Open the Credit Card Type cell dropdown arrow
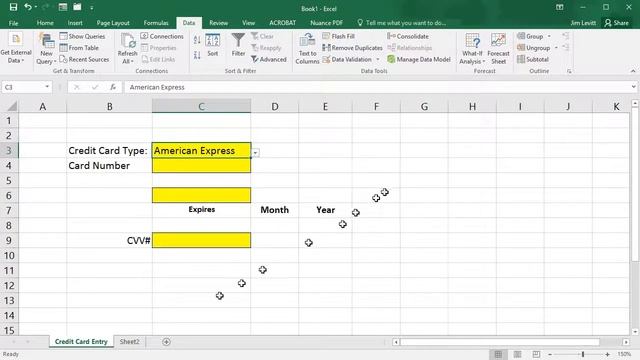This screenshot has height=360, width=640. 255,153
